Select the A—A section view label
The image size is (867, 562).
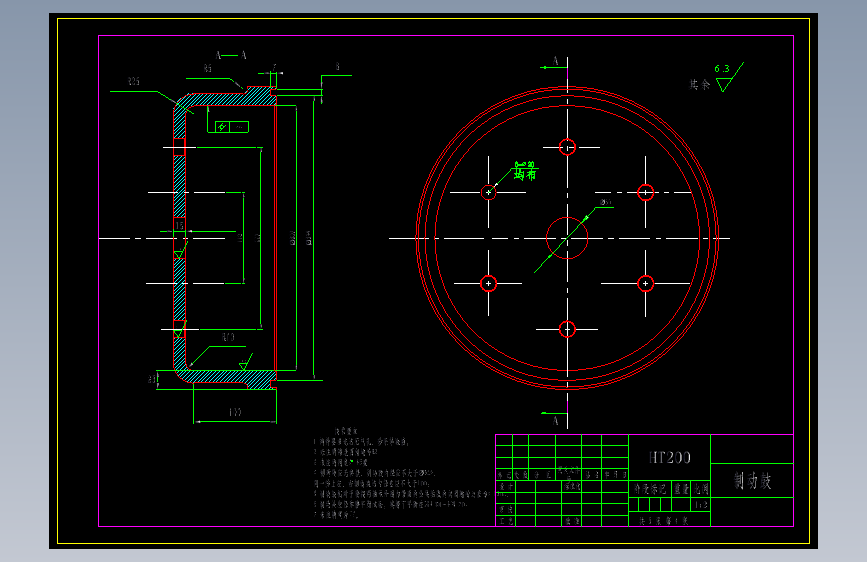coord(231,55)
